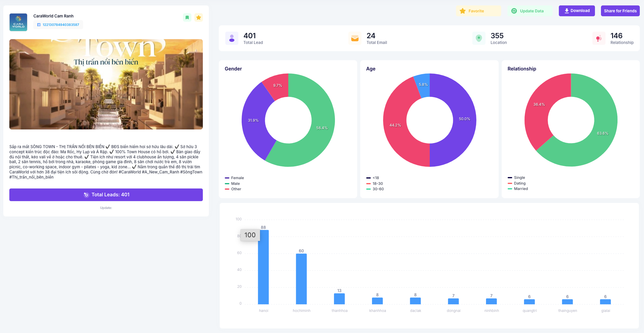Click the purple Total Lead person icon
Viewport: 644px width, 333px height.
[232, 38]
